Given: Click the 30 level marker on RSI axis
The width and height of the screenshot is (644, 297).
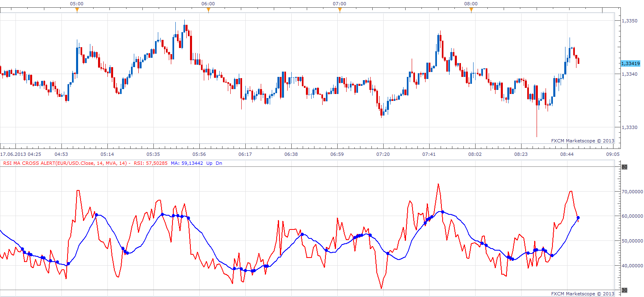Looking at the screenshot, I should click(624, 290).
